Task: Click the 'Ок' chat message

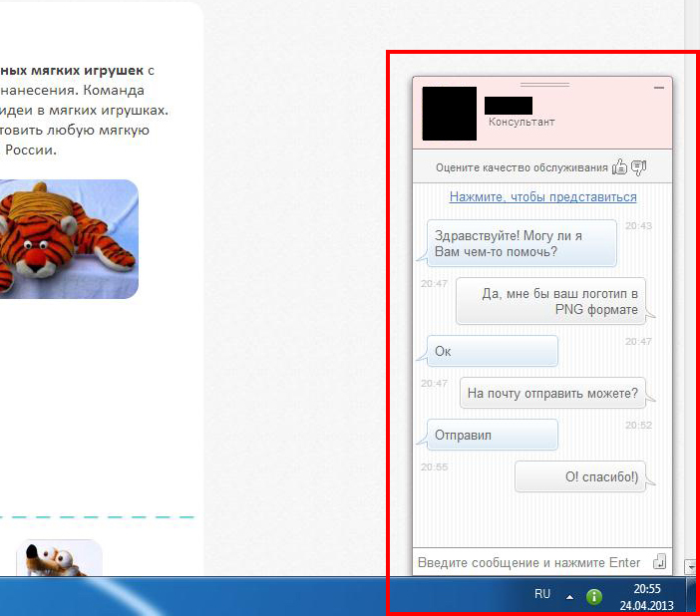Action: click(493, 351)
